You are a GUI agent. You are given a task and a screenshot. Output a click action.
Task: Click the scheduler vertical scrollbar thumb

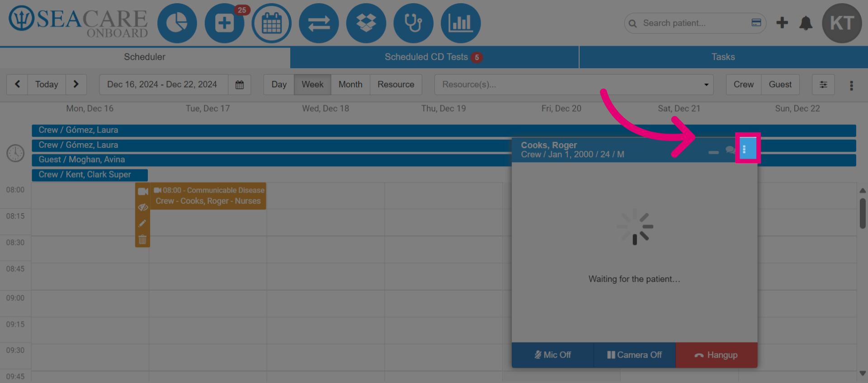pyautogui.click(x=863, y=214)
